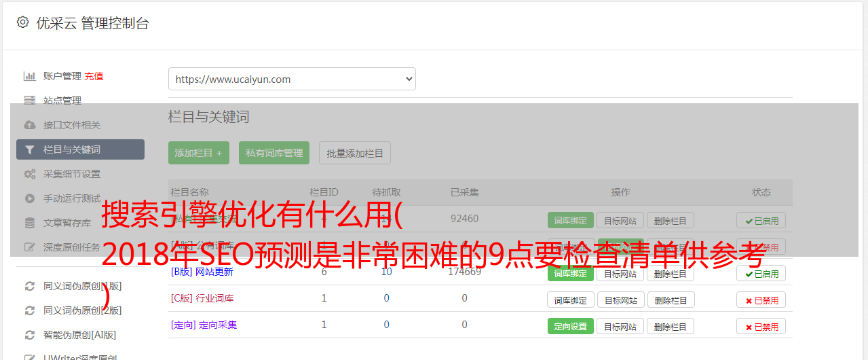
Task: Click the cloud upload icon for 接口文件相关
Action: (29, 125)
